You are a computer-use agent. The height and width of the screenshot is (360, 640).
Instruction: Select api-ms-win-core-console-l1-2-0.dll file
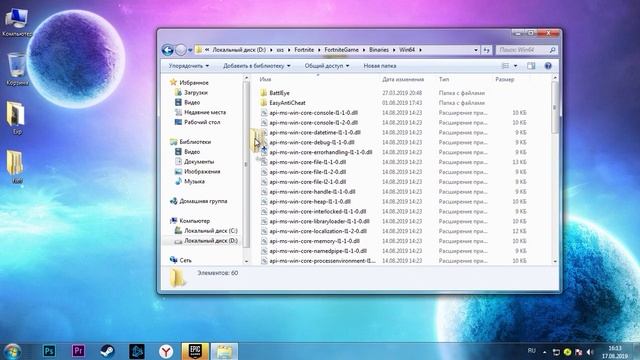(x=313, y=122)
